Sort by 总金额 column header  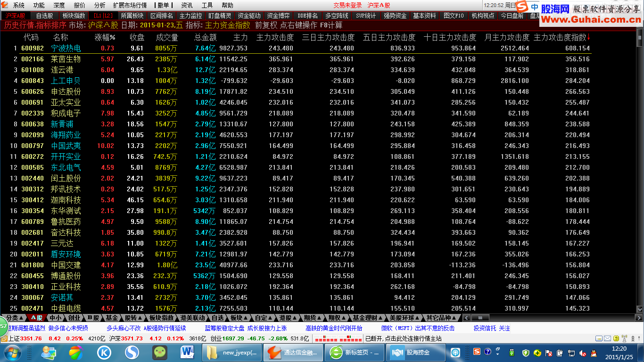205,37
